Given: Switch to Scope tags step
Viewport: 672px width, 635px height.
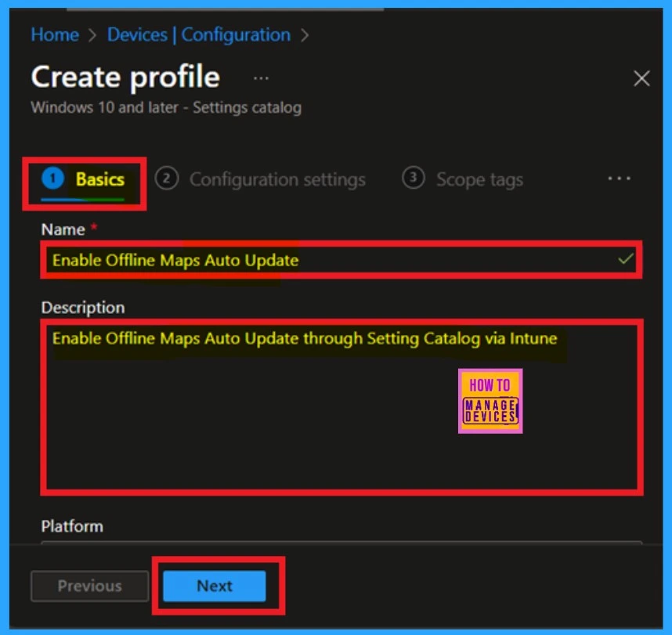Looking at the screenshot, I should [462, 179].
